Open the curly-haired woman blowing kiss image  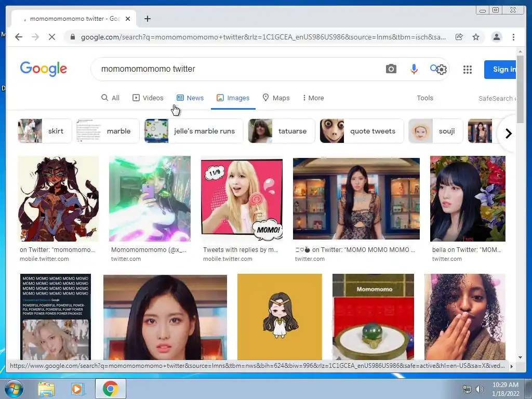point(465,317)
